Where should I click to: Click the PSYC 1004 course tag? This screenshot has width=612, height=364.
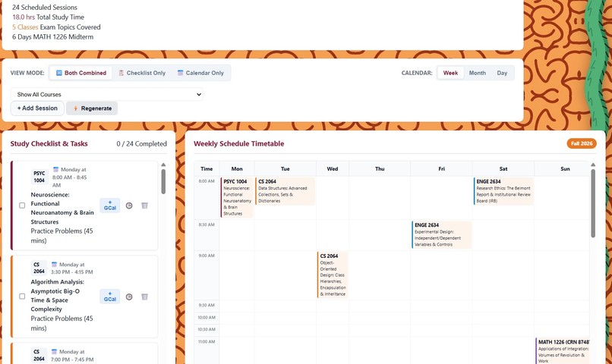39,177
